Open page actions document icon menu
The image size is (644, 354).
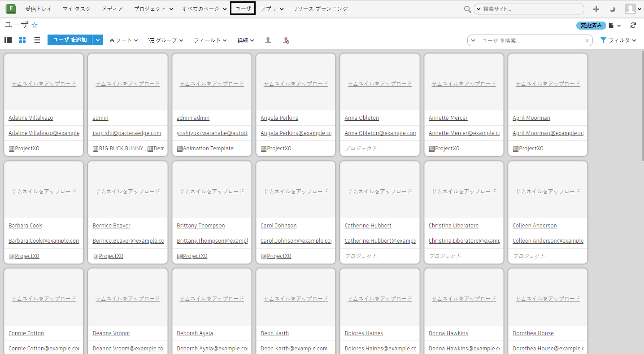[614, 26]
